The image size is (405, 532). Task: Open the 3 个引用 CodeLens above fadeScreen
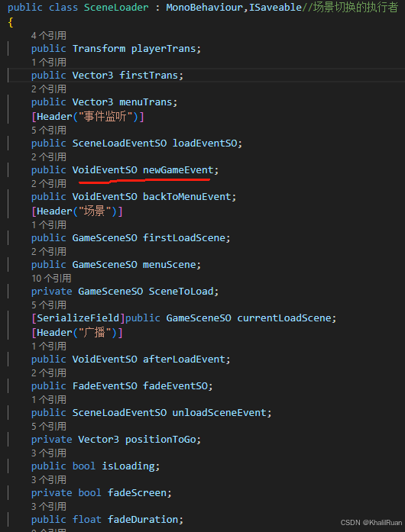click(49, 480)
